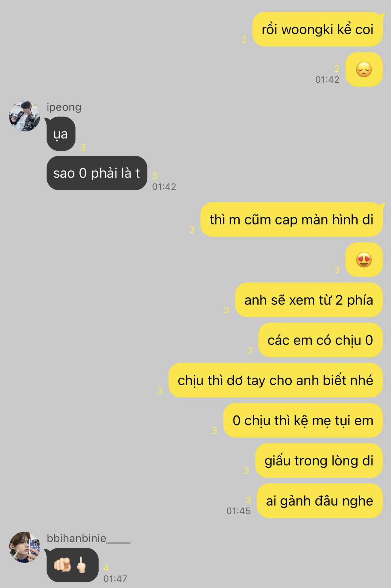Screen dimensions: 391x588
Task: Tap the 01:47 timestamp
Action: tap(115, 579)
